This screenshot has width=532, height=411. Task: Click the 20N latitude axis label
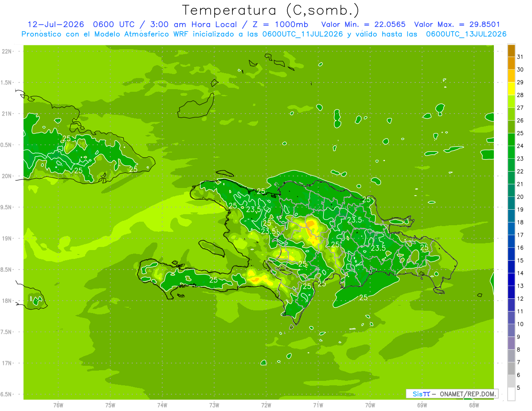click(7, 176)
